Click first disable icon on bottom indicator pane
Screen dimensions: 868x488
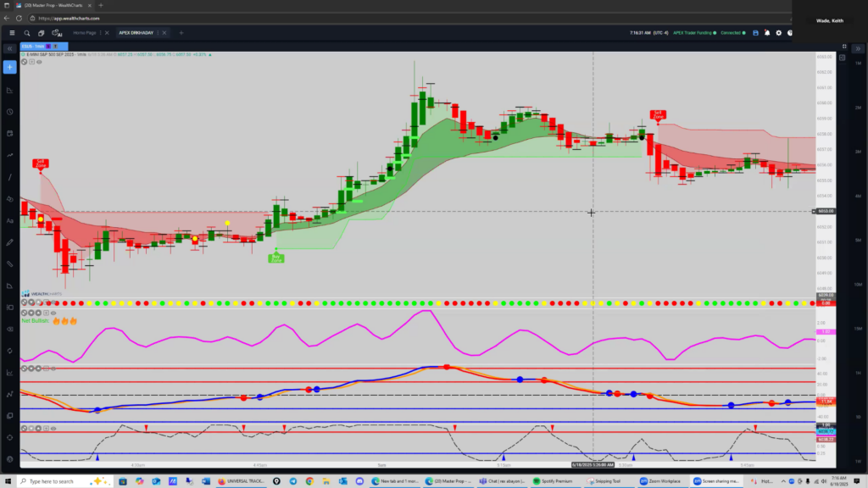tap(24, 428)
